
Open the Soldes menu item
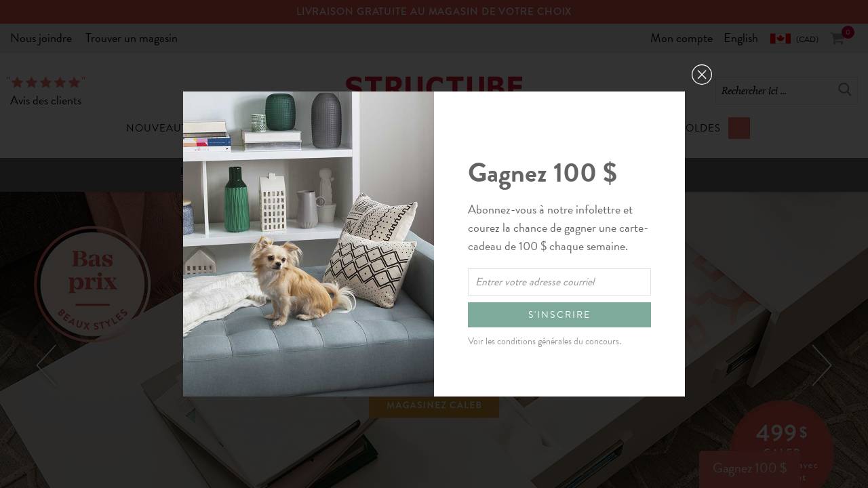703,128
